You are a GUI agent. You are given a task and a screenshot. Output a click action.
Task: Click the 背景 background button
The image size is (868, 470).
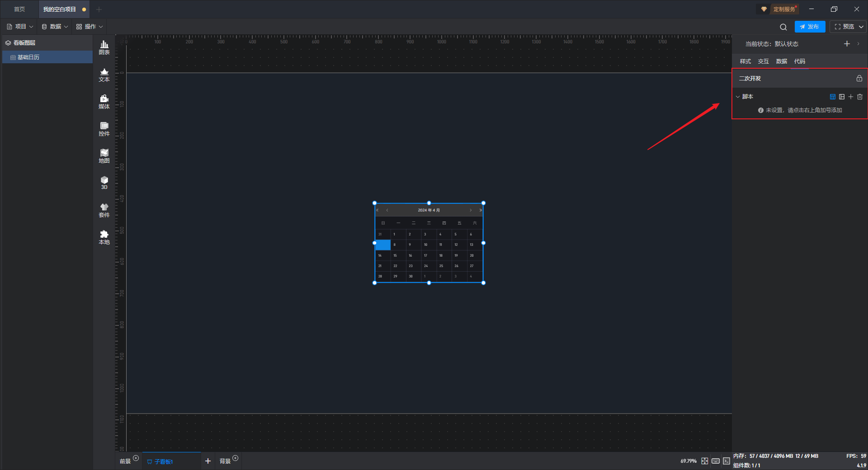click(x=225, y=461)
